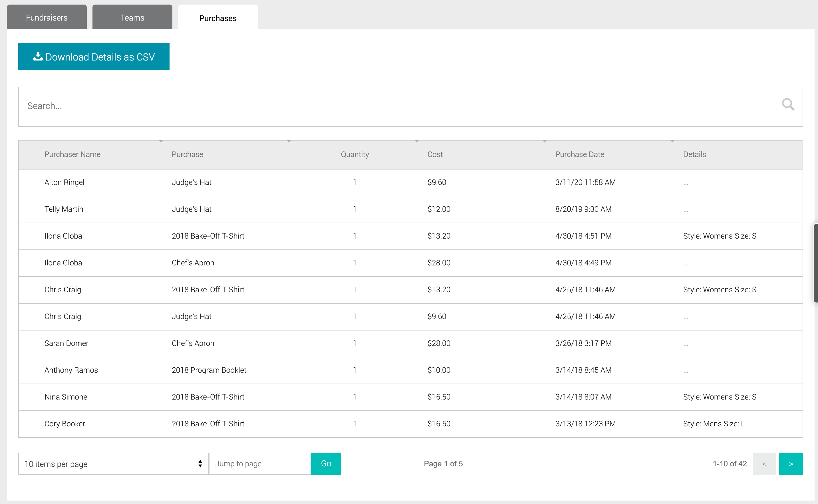818x504 pixels.
Task: Select the Purchases tab
Action: [x=218, y=18]
